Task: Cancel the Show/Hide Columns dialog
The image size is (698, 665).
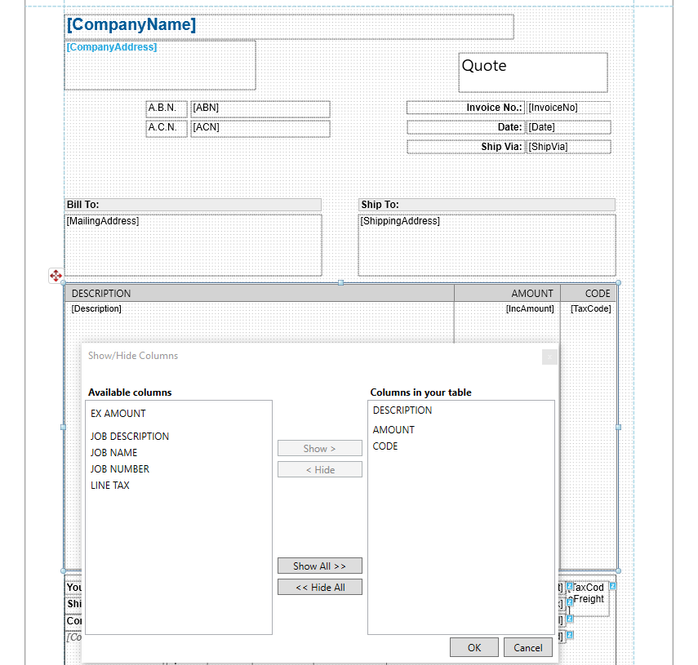Action: coord(527,647)
